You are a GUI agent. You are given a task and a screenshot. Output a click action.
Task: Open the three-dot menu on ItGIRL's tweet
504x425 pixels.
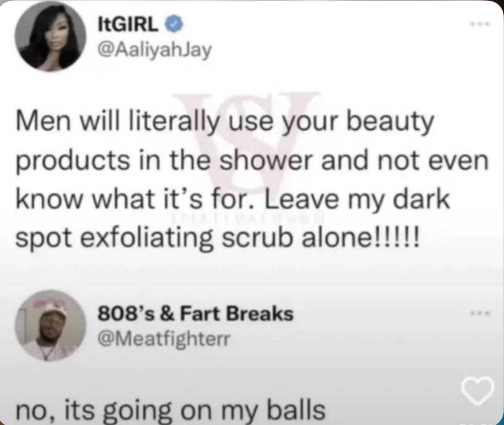coord(479,24)
